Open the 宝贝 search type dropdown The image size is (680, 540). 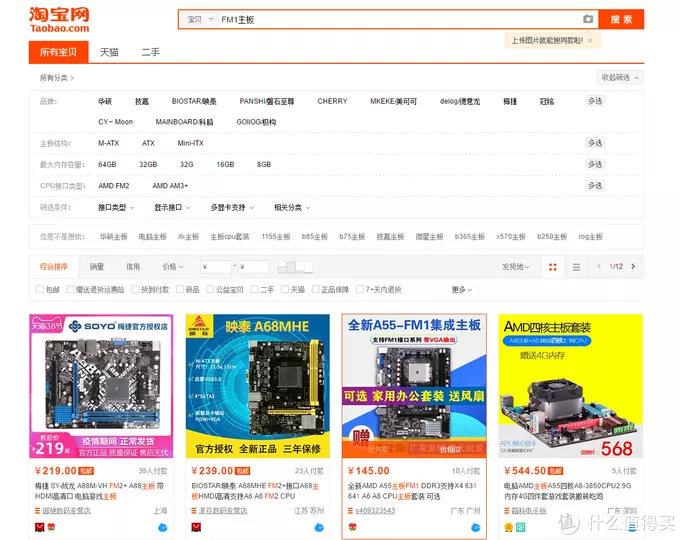(x=200, y=20)
